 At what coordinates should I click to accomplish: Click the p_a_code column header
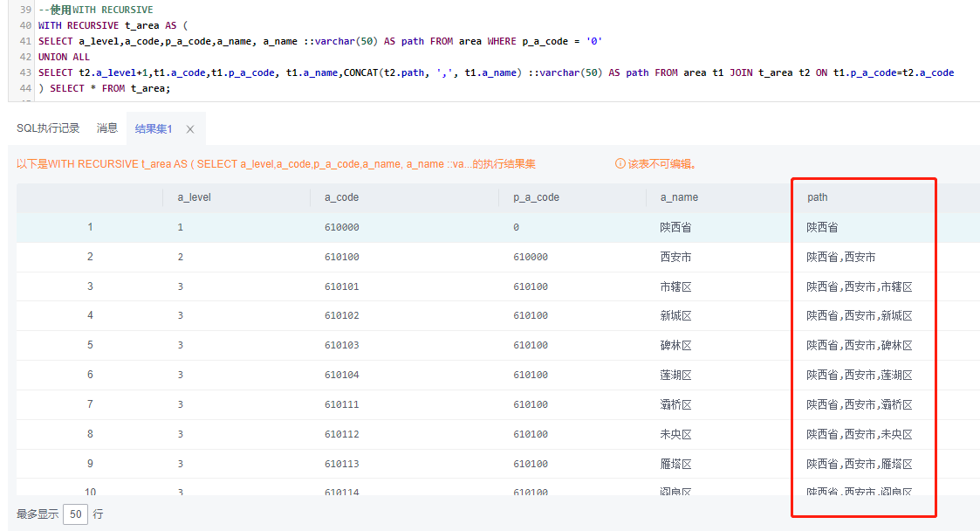(536, 197)
